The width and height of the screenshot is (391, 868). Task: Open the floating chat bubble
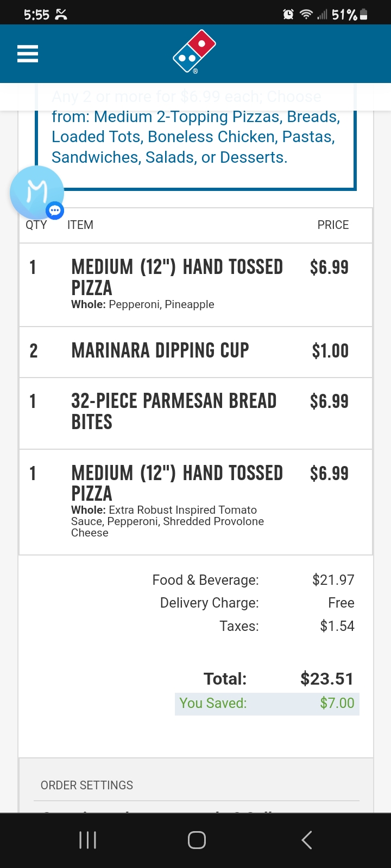click(37, 193)
